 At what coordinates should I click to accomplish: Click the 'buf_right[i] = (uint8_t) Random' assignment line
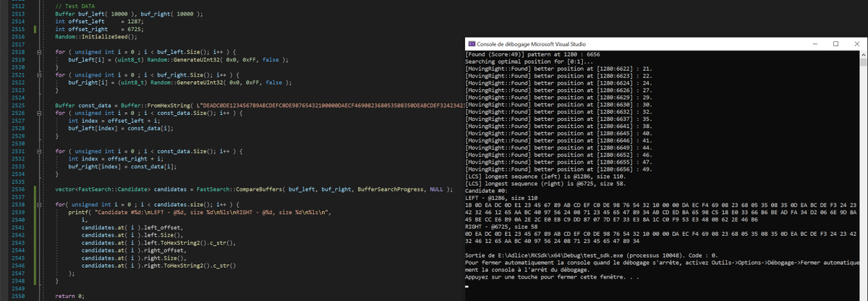(x=179, y=83)
